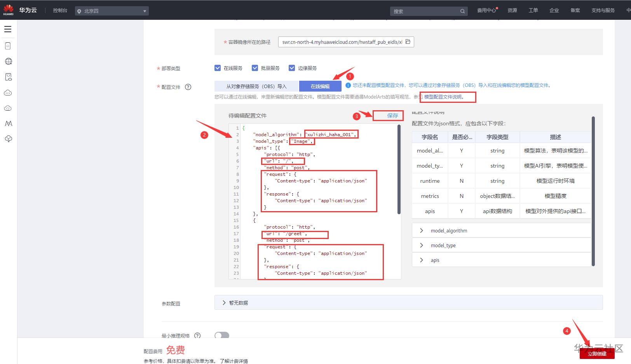Open the document search sidebar icon

coord(8,77)
